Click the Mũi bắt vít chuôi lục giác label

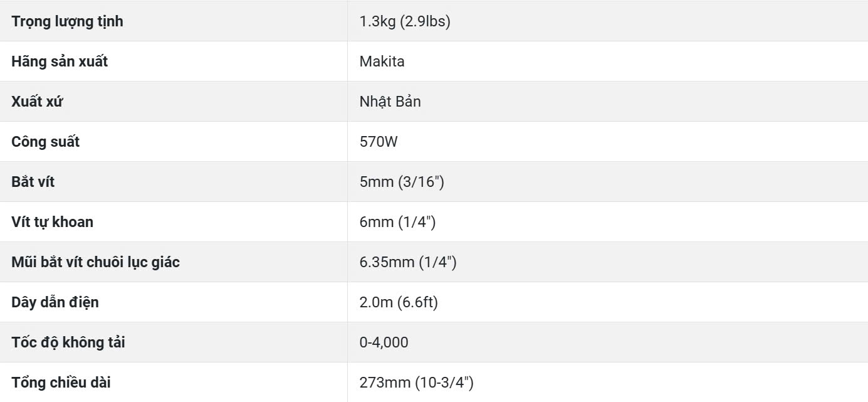pos(95,262)
